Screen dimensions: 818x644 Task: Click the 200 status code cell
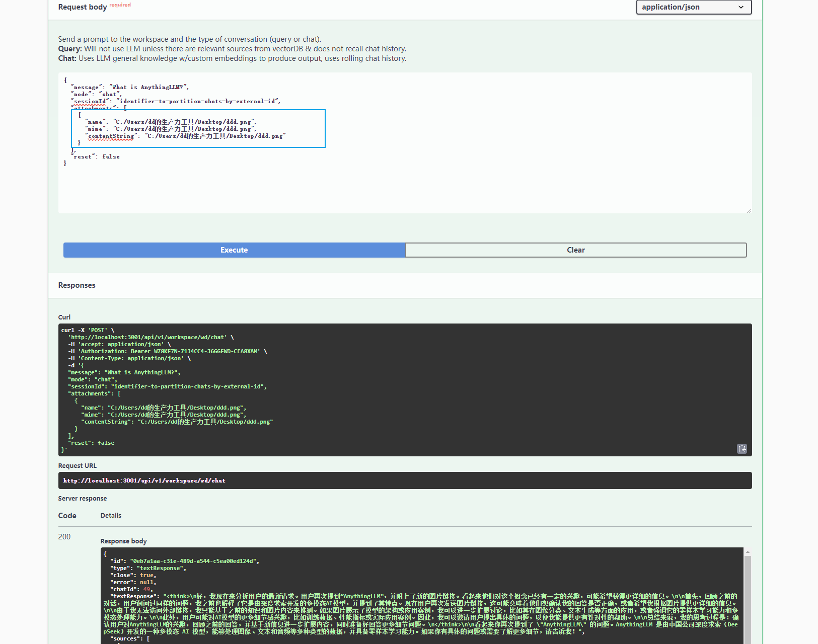coord(64,536)
